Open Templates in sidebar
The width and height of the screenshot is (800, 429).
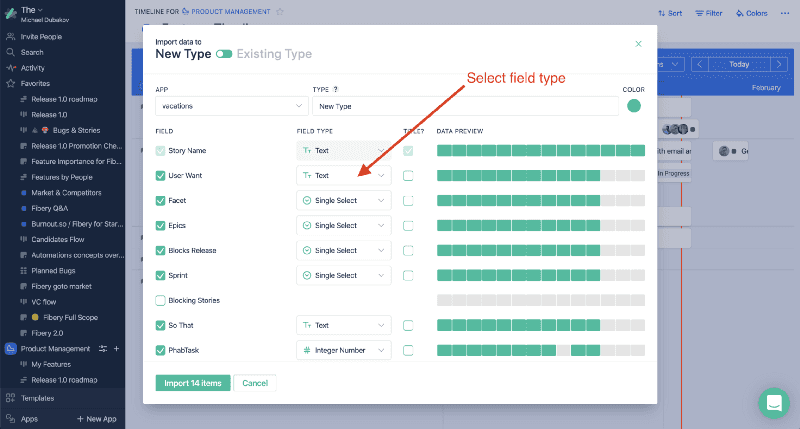pyautogui.click(x=37, y=398)
